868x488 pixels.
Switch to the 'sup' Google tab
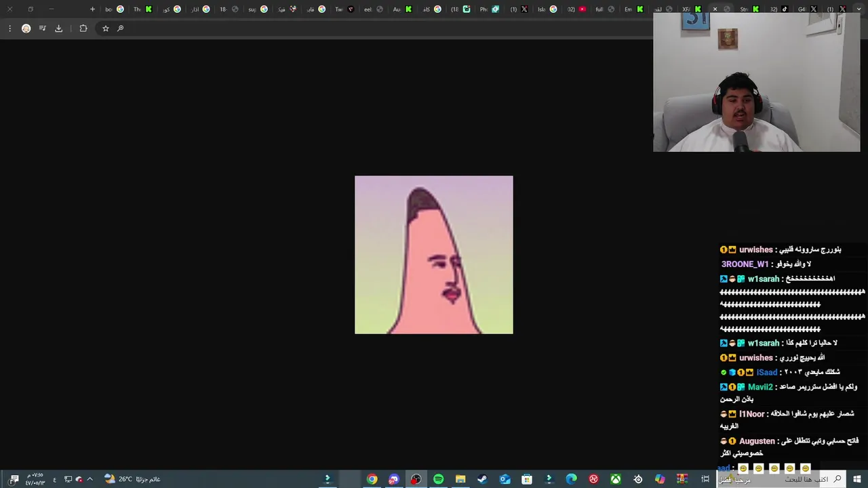[x=258, y=9]
